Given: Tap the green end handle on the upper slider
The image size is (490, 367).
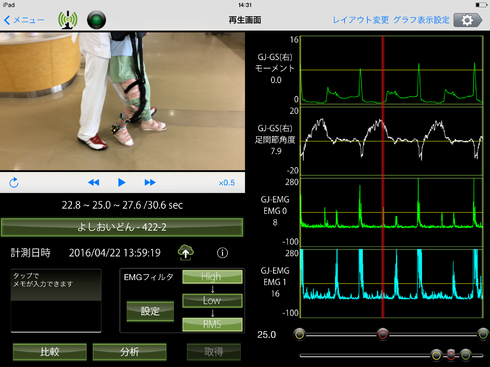Looking at the screenshot, I should [x=483, y=334].
